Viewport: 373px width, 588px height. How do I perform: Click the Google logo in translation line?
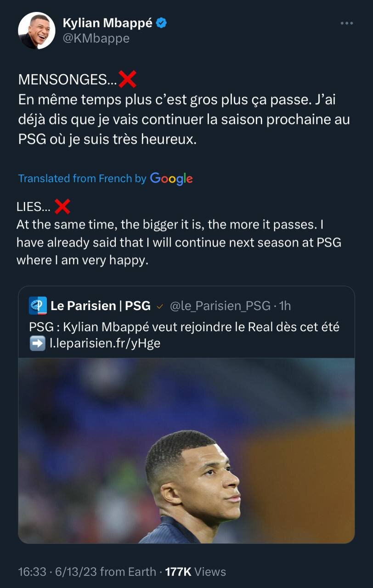[x=171, y=179]
